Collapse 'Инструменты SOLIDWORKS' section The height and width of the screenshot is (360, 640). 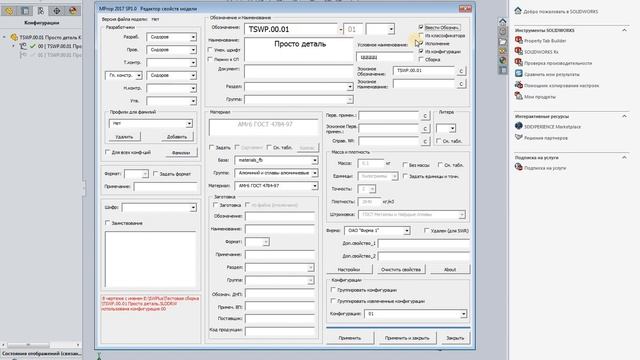pyautogui.click(x=624, y=30)
